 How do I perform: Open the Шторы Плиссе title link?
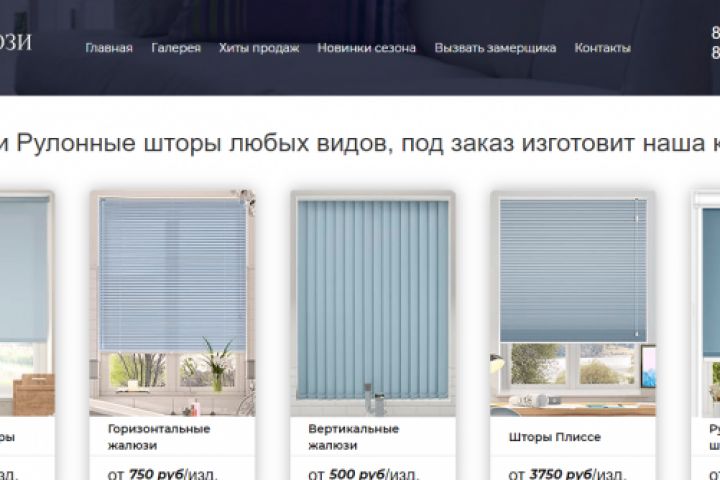555,437
